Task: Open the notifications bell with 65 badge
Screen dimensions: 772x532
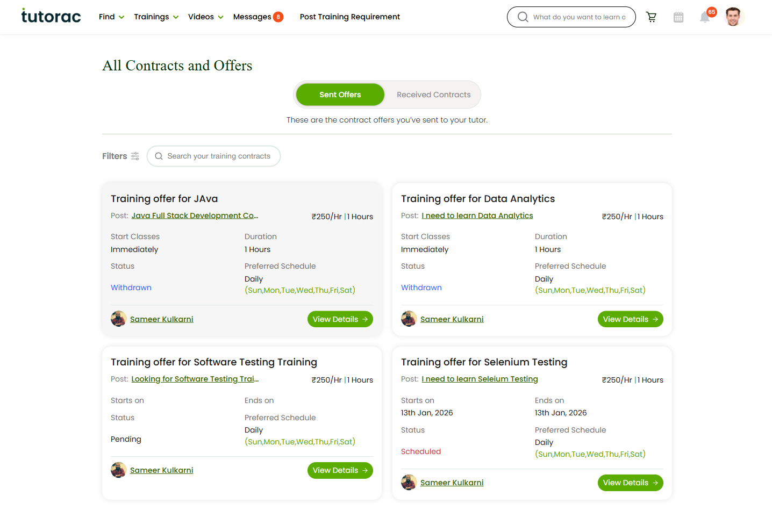Action: point(705,17)
